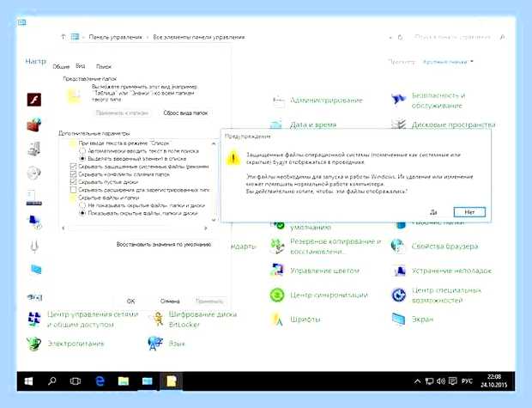Open Task View on taskbar
532x408 pixels.
[x=76, y=381]
